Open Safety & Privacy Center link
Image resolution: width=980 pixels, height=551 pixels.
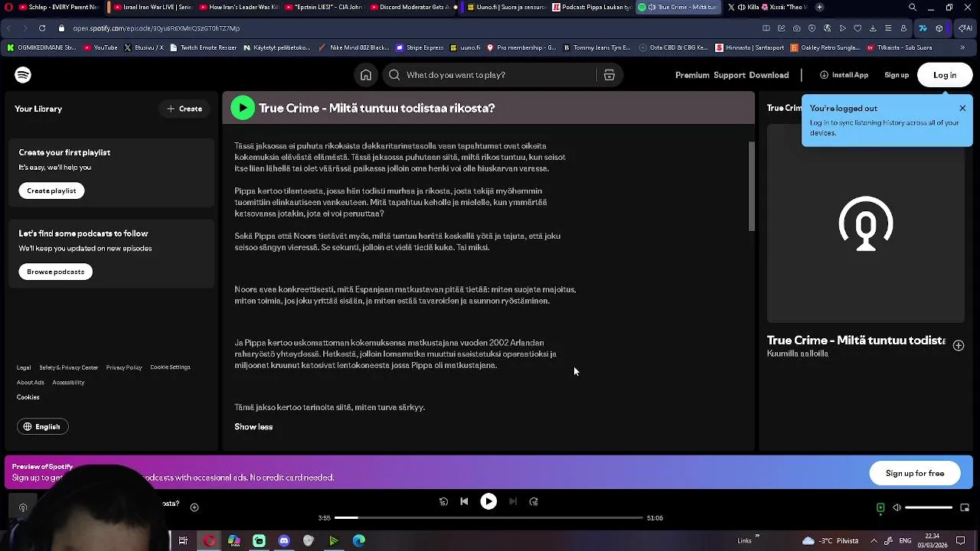[69, 367]
